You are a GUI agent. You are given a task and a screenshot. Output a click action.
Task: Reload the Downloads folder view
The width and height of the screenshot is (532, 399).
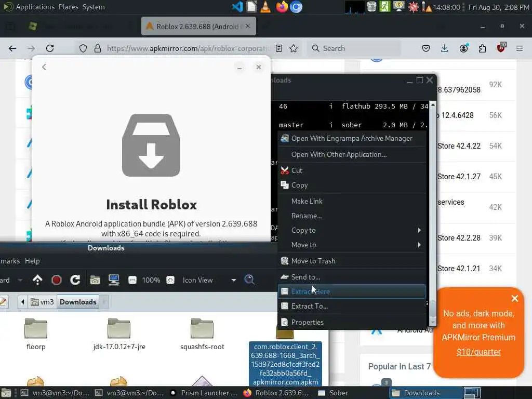point(75,280)
